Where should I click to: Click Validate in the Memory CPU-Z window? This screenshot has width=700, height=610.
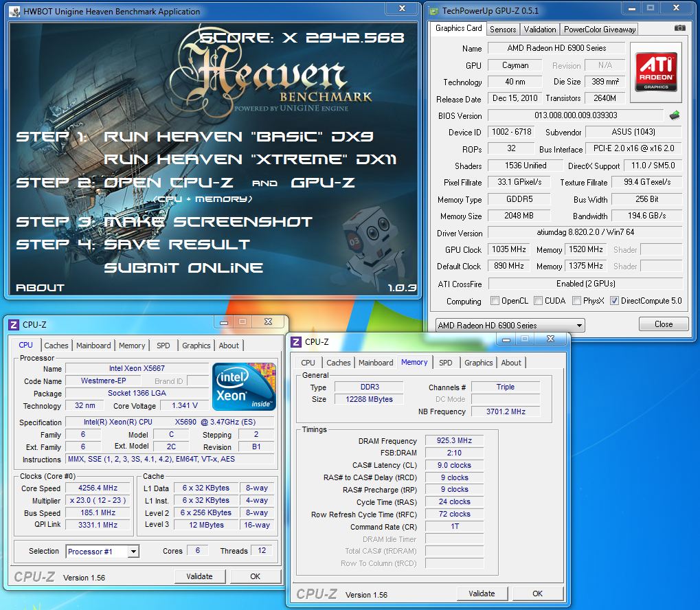[x=482, y=594]
